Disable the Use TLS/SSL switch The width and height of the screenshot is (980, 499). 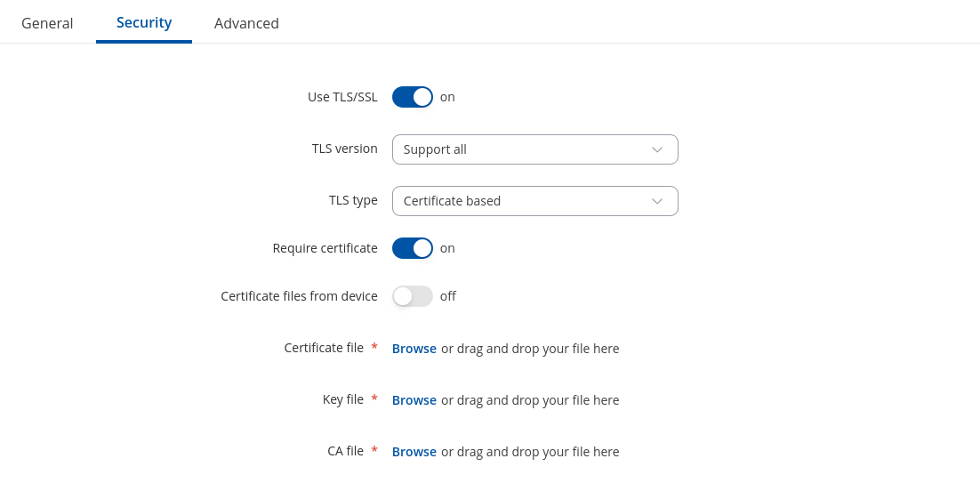pyautogui.click(x=413, y=97)
